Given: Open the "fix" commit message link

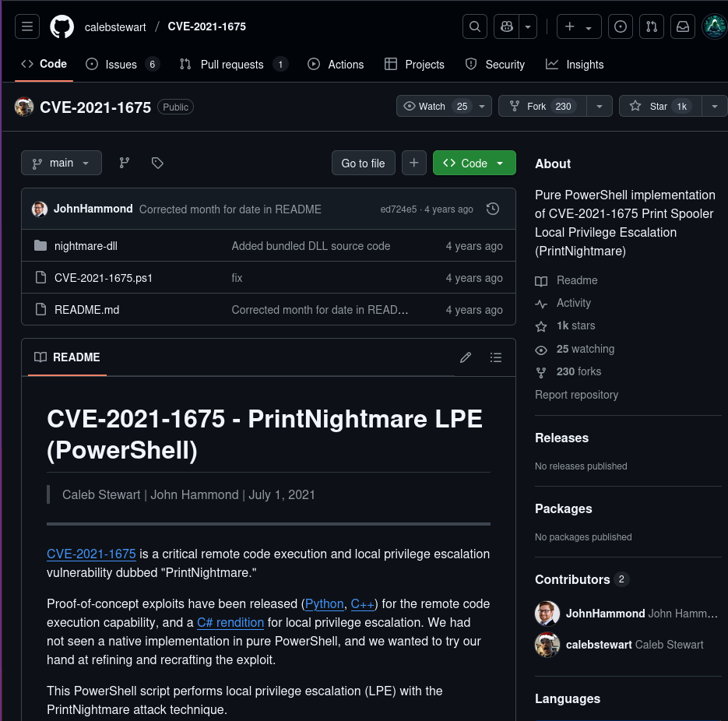Looking at the screenshot, I should pos(237,278).
